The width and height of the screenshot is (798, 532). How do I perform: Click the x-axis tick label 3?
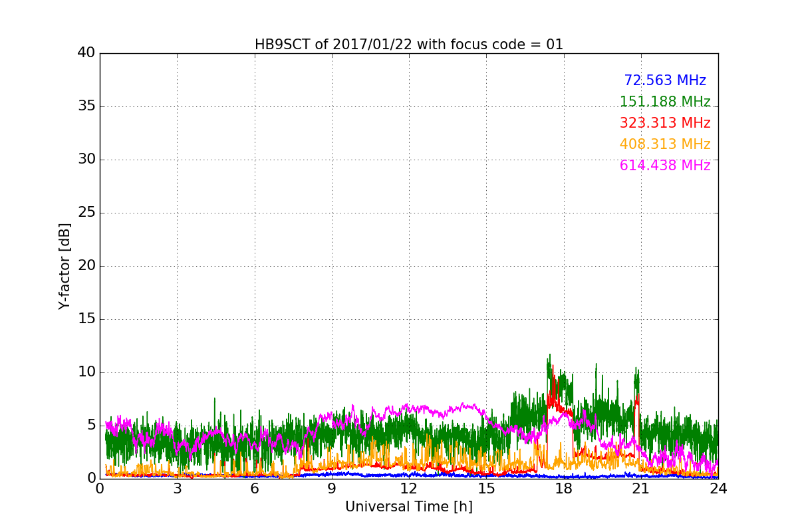177,489
